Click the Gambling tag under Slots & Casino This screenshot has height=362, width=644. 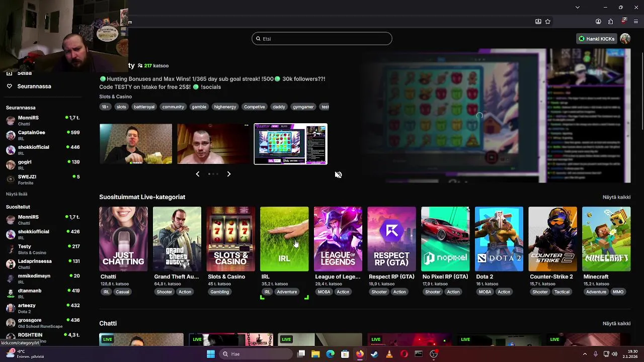coord(219,292)
